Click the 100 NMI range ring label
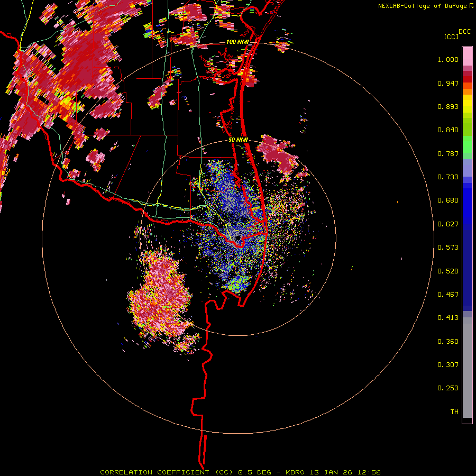 coord(237,42)
